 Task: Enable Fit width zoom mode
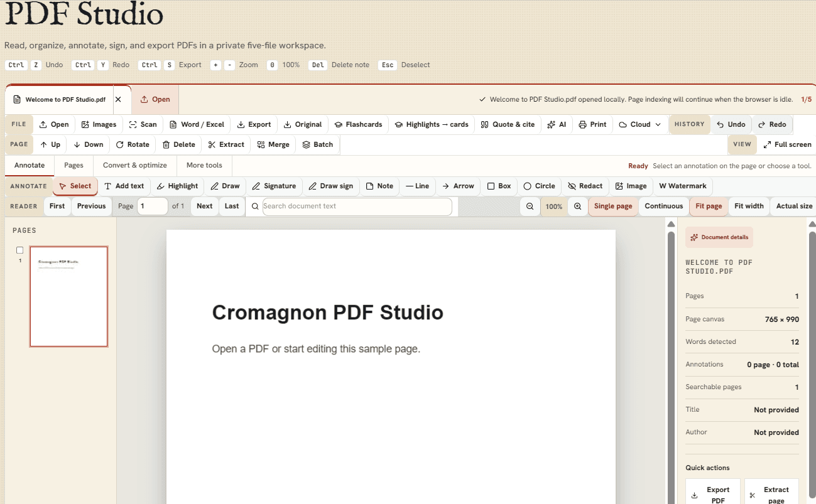(x=749, y=206)
